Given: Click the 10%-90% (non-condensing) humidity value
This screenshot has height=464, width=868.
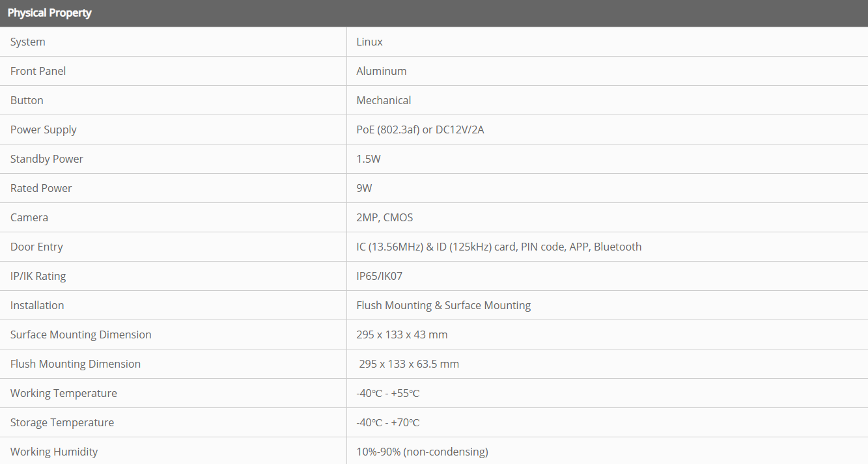Looking at the screenshot, I should pos(422,452).
